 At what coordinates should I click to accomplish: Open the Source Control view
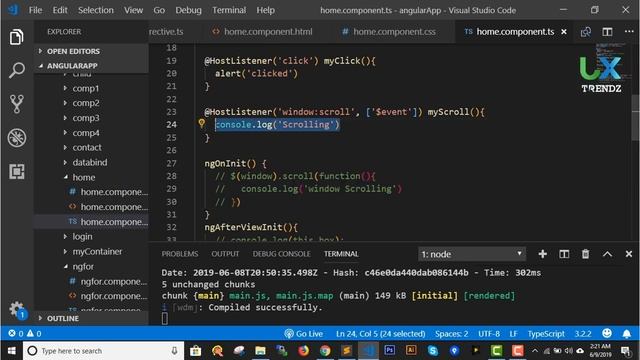click(x=16, y=104)
